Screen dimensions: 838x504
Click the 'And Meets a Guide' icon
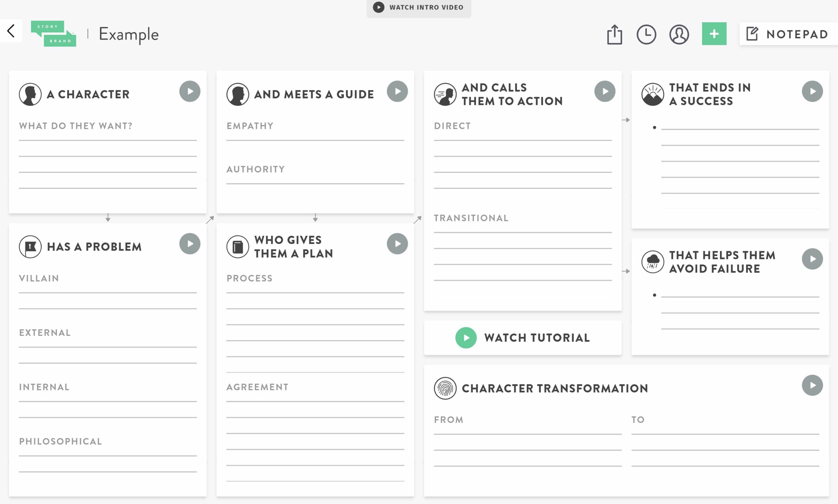point(237,94)
